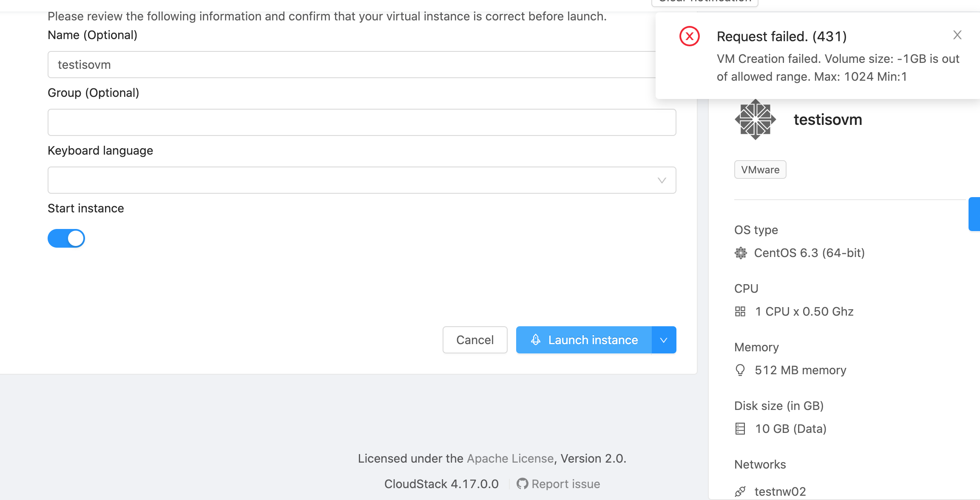Screen dimensions: 980x500
Task: Click the lightbulb icon beside 512 MB memory
Action: [x=740, y=370]
